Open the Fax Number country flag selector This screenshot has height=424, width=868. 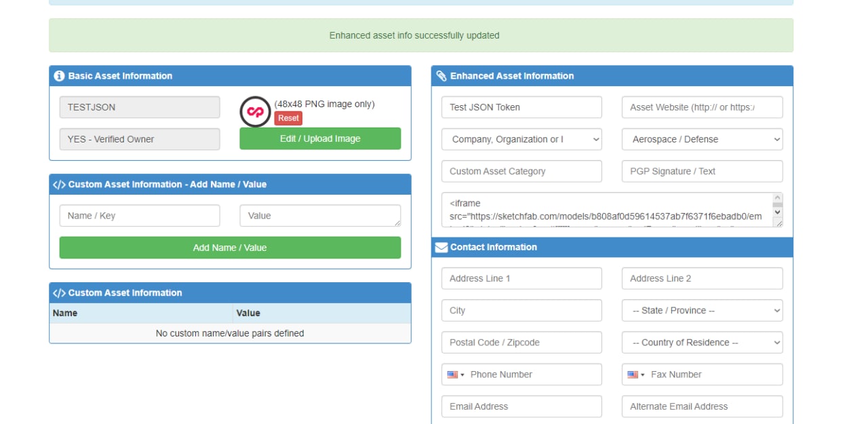[636, 374]
